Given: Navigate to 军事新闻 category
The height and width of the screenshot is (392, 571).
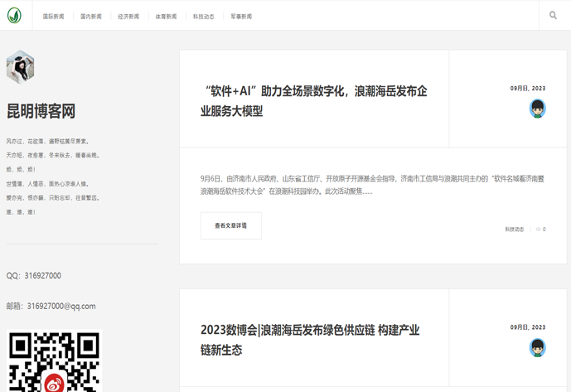Looking at the screenshot, I should coord(241,17).
